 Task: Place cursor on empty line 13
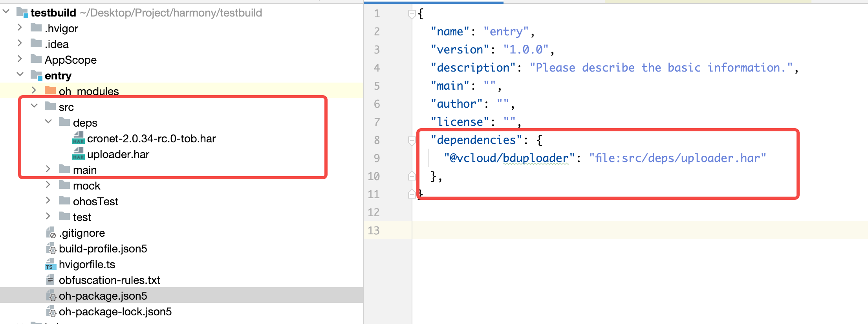coord(640,230)
